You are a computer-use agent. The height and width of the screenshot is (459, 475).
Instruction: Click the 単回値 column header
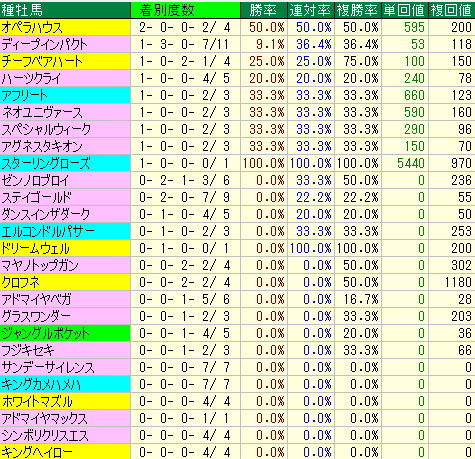(405, 10)
